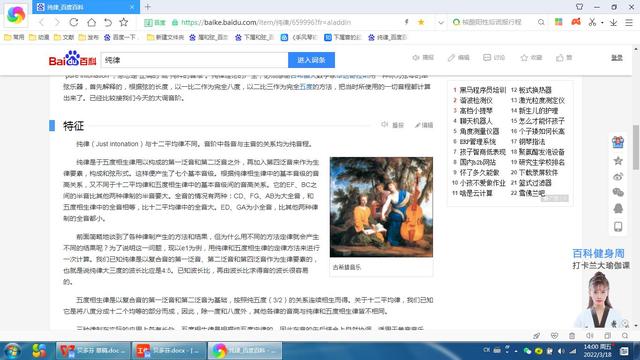Expand the screenshot tool dropdown arrow
640x360 pixels.
602,23
